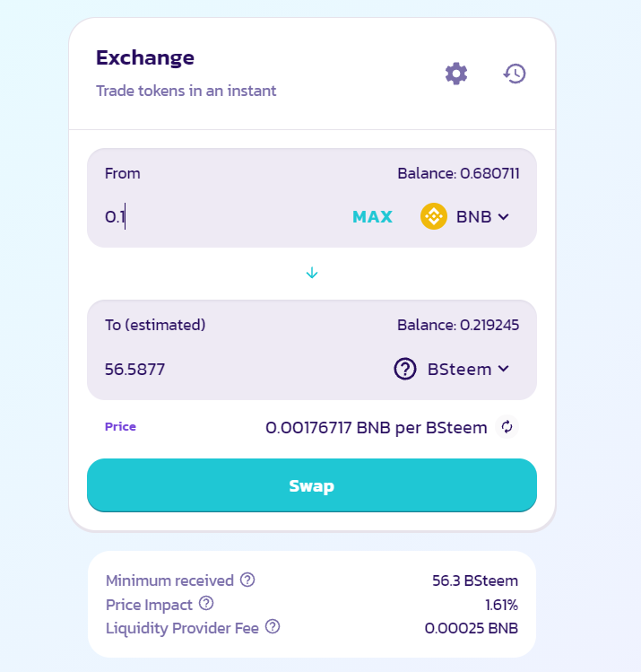Click the 0.00176717 BNB per BSteem rate
The image size is (641, 672).
click(376, 427)
